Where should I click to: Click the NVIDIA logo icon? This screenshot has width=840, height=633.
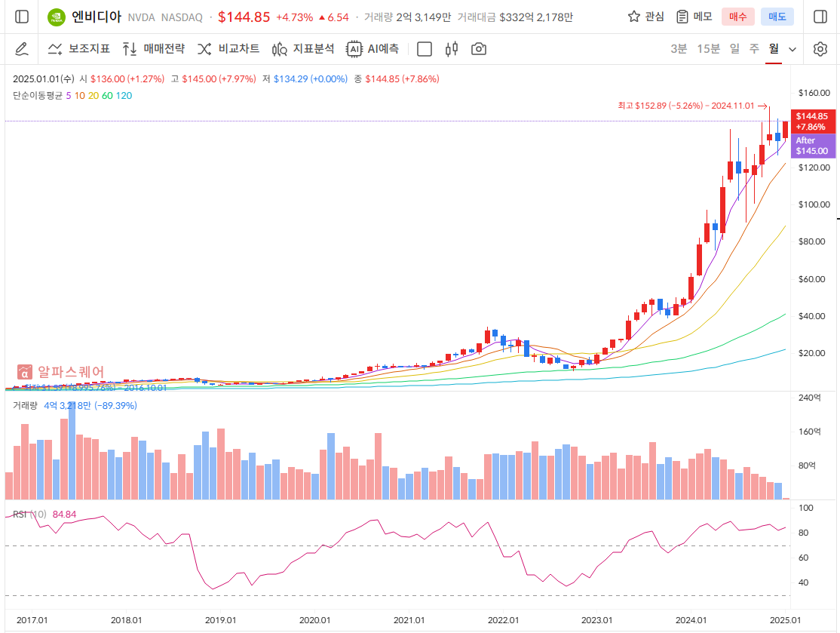[x=57, y=17]
